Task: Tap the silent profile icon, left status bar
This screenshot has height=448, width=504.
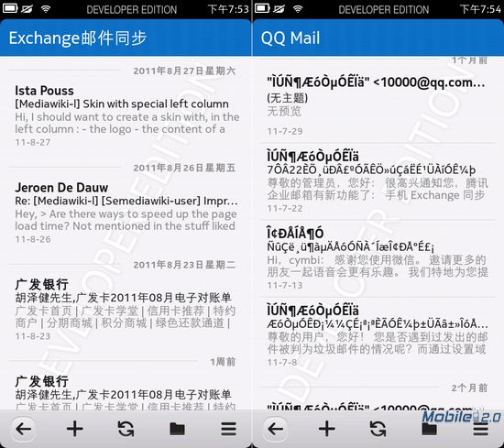Action: point(27,8)
